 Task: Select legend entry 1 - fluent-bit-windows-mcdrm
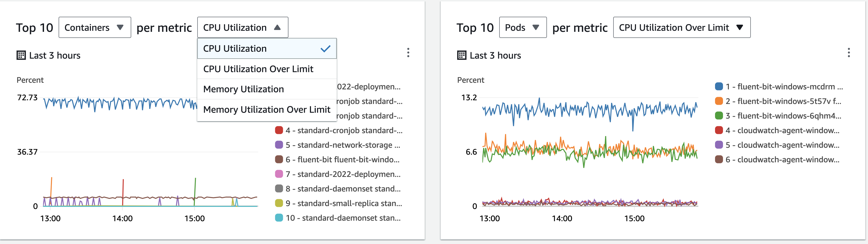point(784,86)
